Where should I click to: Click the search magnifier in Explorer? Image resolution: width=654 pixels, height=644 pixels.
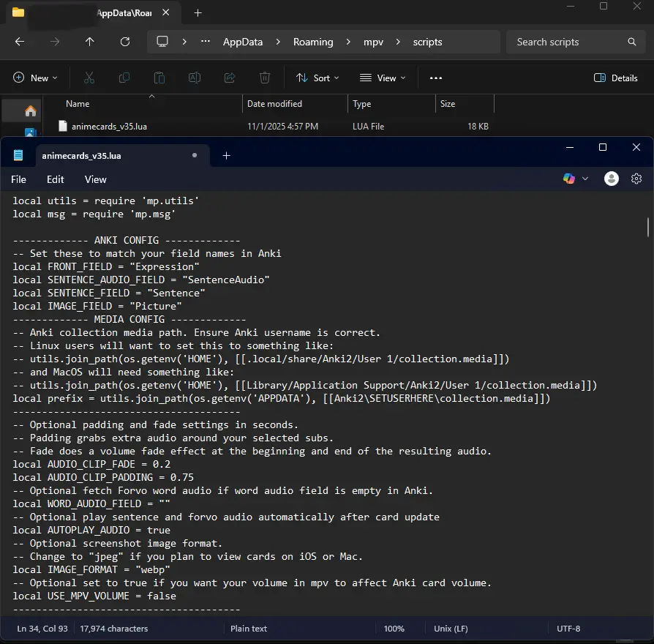pos(632,42)
